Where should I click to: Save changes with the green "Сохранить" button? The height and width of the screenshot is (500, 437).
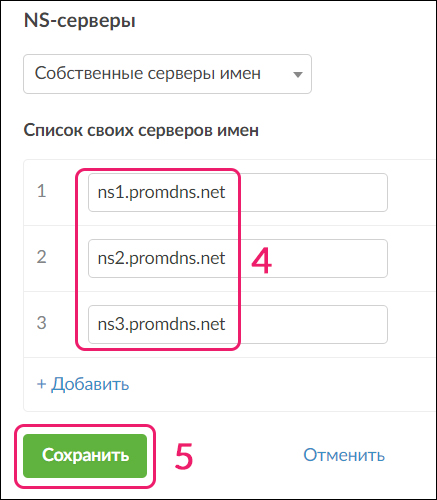tap(85, 456)
